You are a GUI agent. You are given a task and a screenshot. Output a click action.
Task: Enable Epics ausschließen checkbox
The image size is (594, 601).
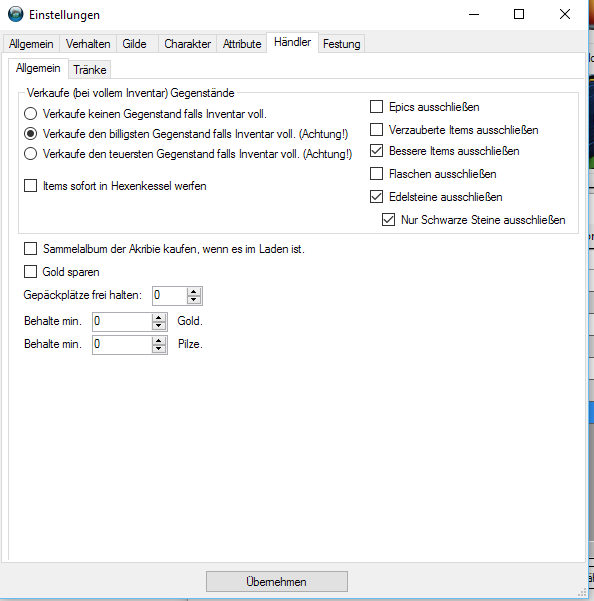(x=376, y=107)
